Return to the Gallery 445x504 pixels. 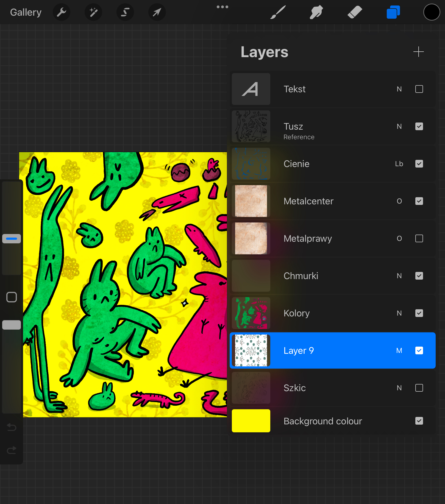(26, 12)
